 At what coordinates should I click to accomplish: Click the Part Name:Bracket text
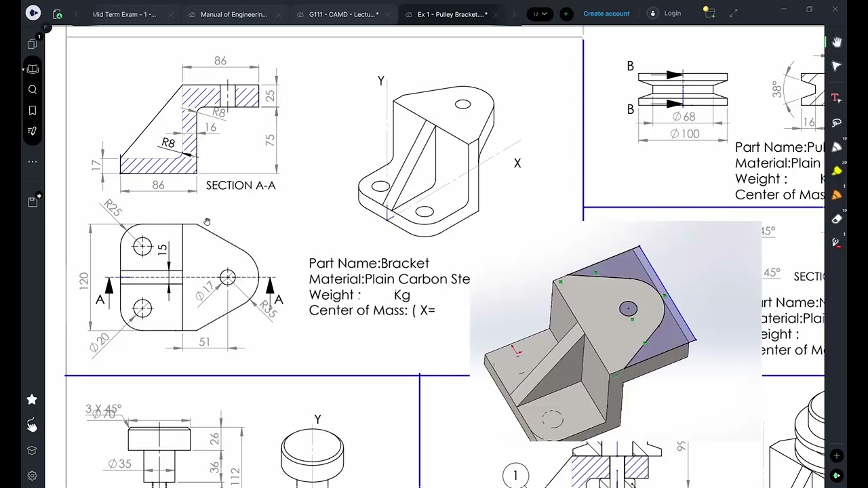(369, 263)
